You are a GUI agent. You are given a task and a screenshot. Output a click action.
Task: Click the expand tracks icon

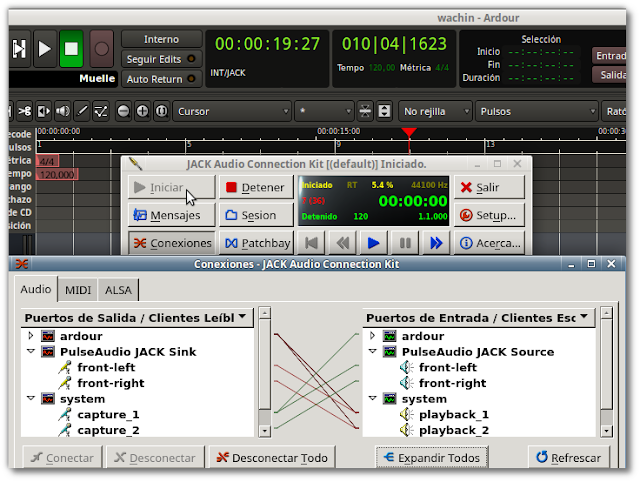tap(384, 111)
